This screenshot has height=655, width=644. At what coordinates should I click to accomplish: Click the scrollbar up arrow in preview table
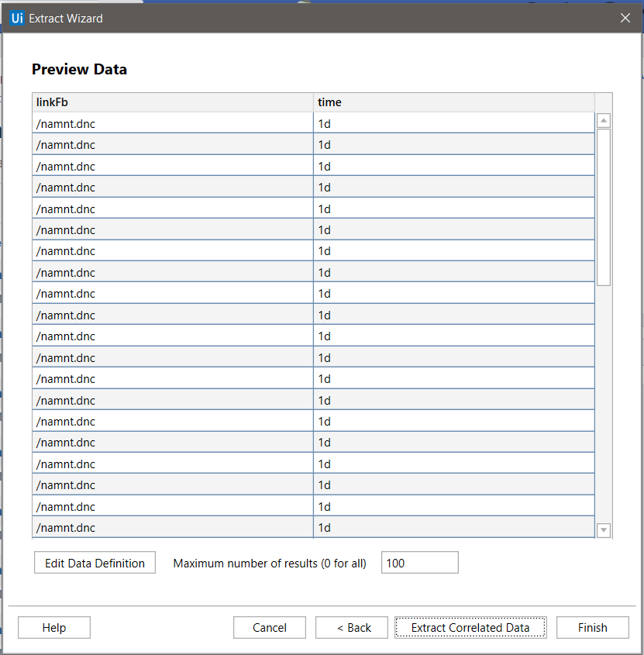pos(604,120)
